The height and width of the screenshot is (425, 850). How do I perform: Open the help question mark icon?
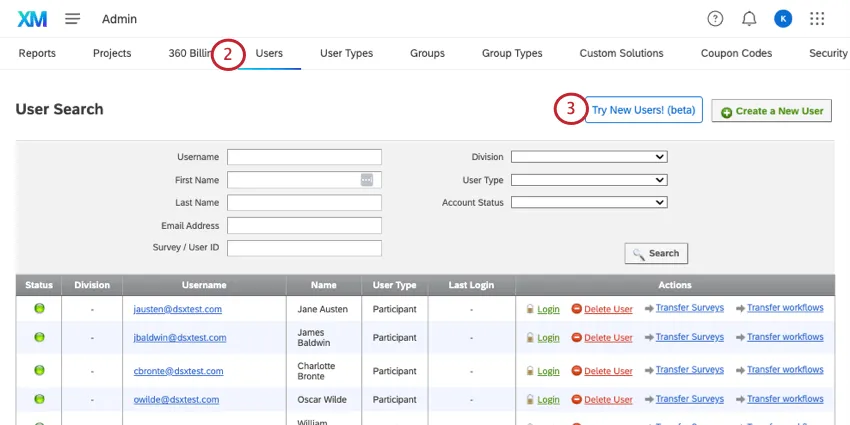click(x=715, y=19)
